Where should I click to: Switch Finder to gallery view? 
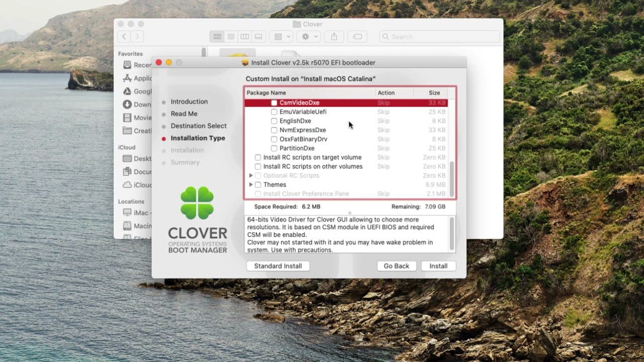(x=258, y=37)
